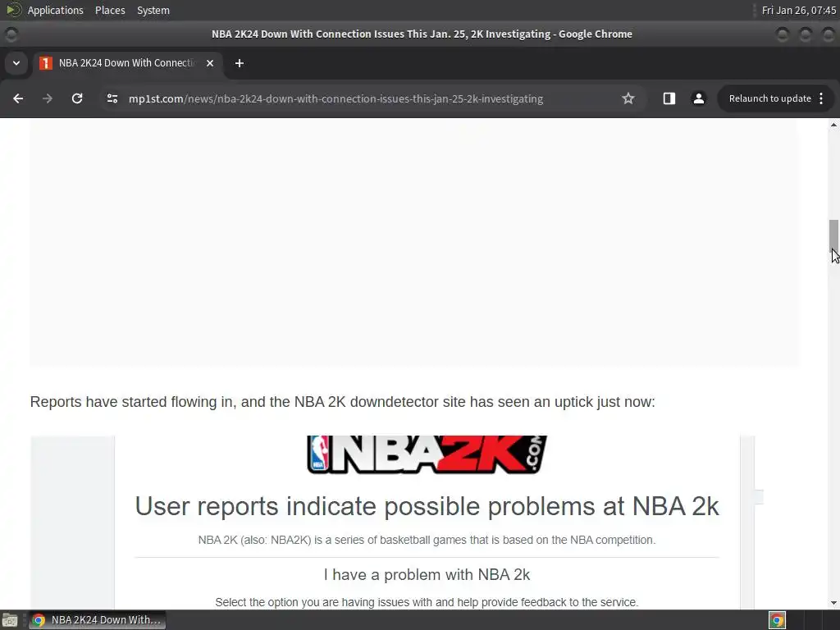Click the show desktop icon in taskbar

coord(10,620)
